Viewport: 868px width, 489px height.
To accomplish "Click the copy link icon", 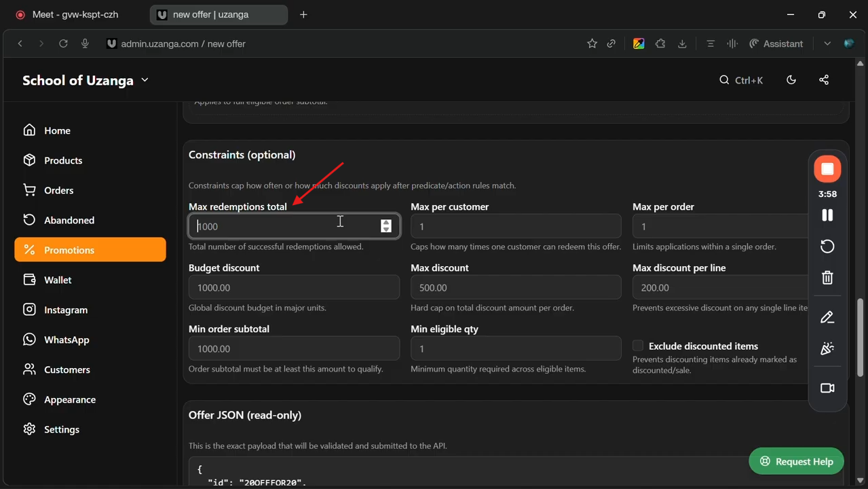I will pyautogui.click(x=611, y=43).
